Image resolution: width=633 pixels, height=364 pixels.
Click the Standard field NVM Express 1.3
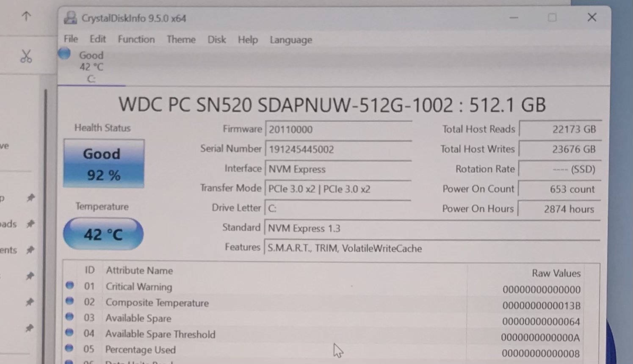[432, 228]
